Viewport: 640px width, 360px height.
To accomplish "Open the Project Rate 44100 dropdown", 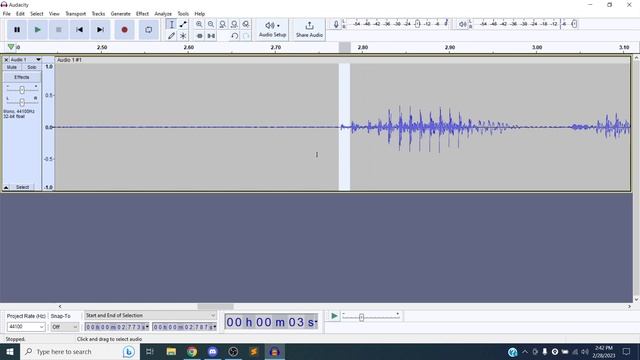I will tap(26, 327).
